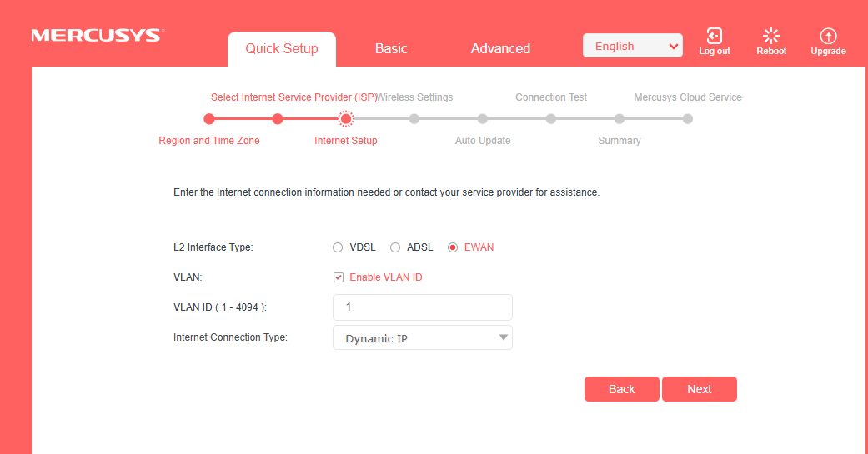Screen dimensions: 868x454
Task: Switch to the Basic tab
Action: pos(391,48)
